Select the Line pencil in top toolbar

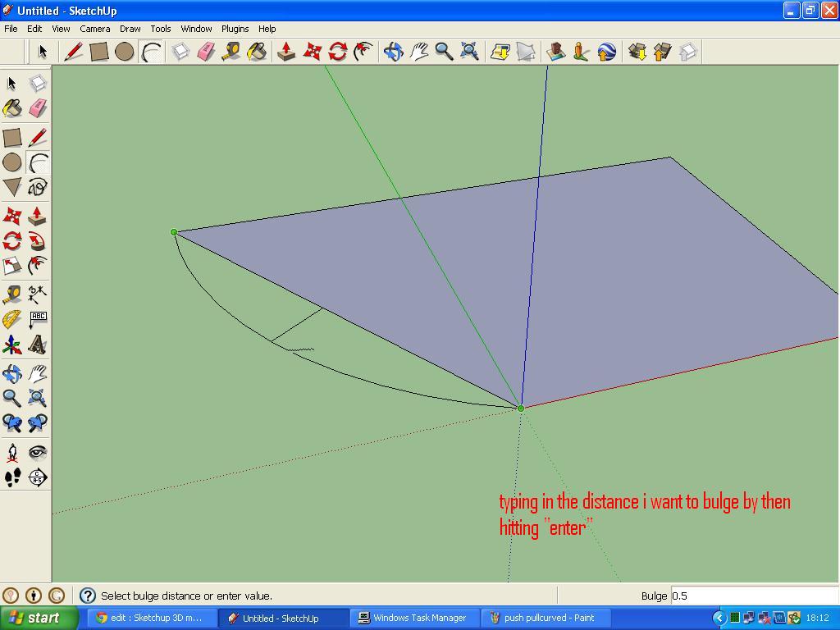(x=73, y=52)
